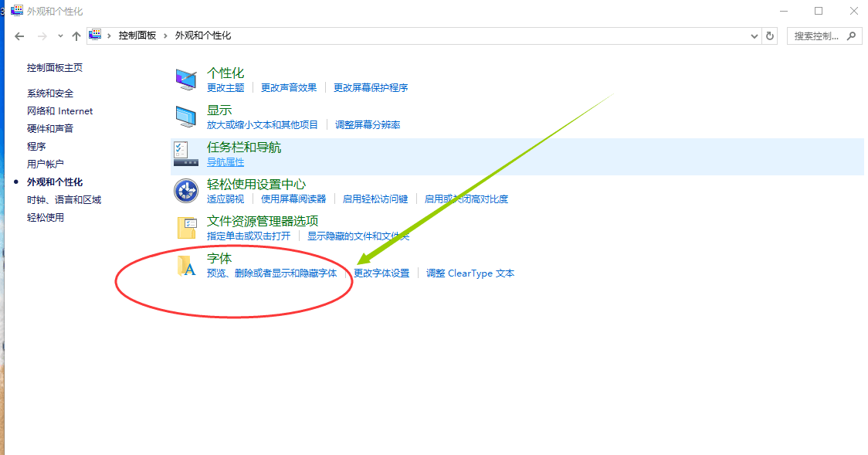Open 轻松使用 in the sidebar
868x455 pixels.
tap(46, 217)
